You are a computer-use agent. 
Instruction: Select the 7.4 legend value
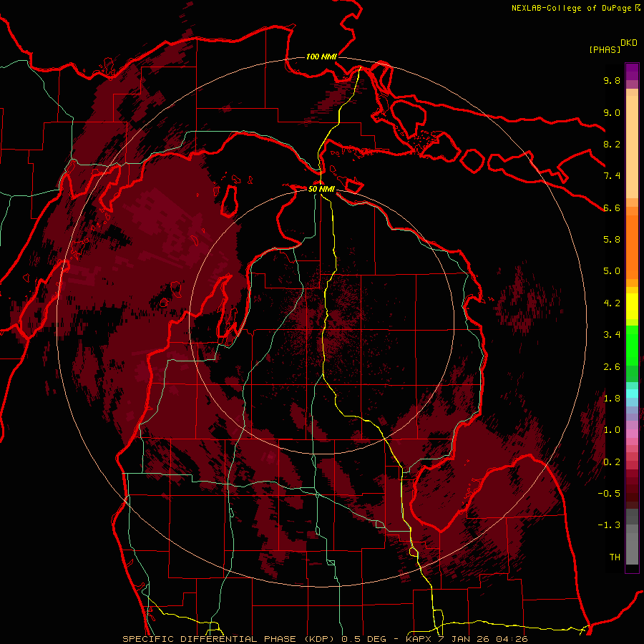tap(612, 176)
